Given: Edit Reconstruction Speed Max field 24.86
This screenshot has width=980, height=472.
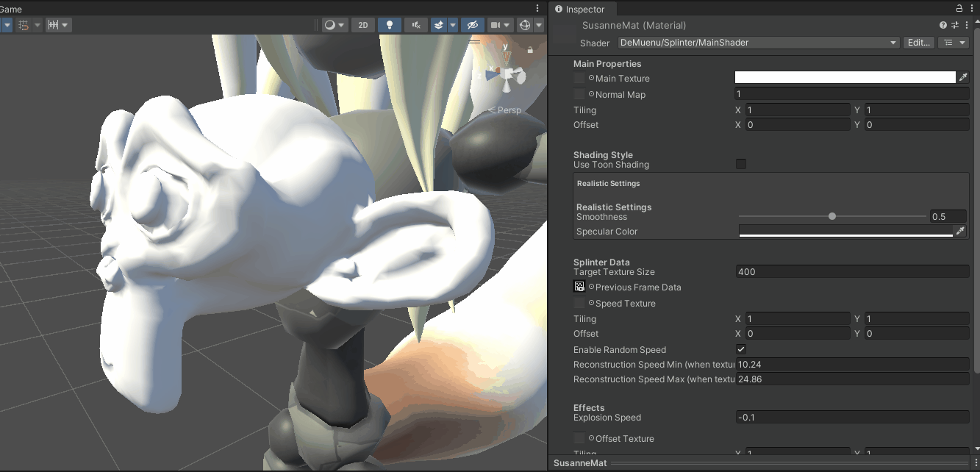Looking at the screenshot, I should point(852,379).
